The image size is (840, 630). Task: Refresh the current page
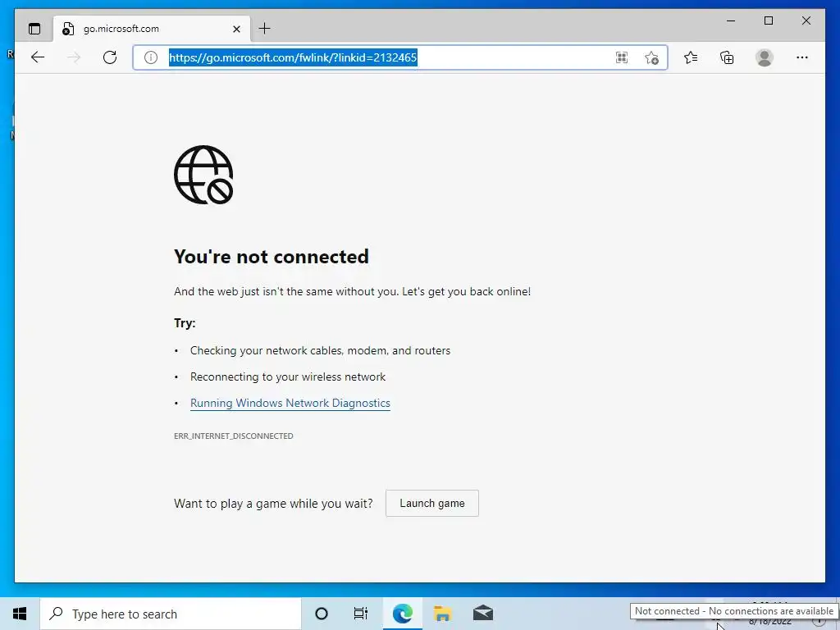110,57
